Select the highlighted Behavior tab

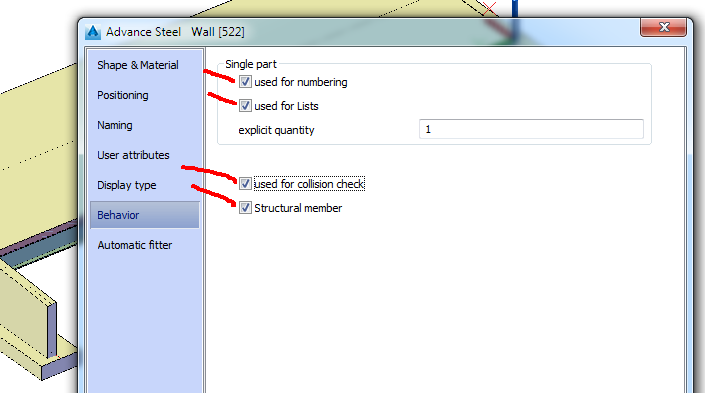click(x=144, y=215)
